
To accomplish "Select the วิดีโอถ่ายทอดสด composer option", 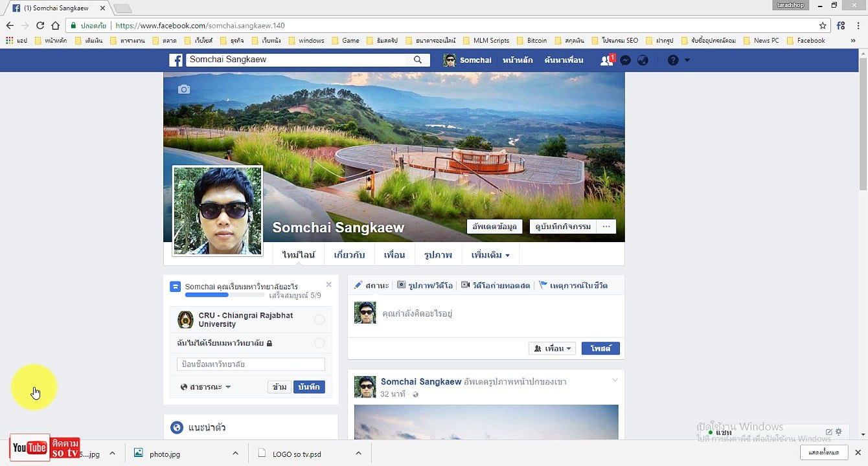I will pyautogui.click(x=496, y=285).
